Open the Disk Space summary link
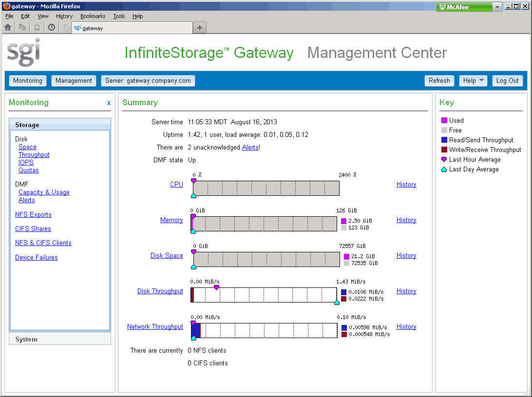This screenshot has width=532, height=397. click(x=167, y=256)
